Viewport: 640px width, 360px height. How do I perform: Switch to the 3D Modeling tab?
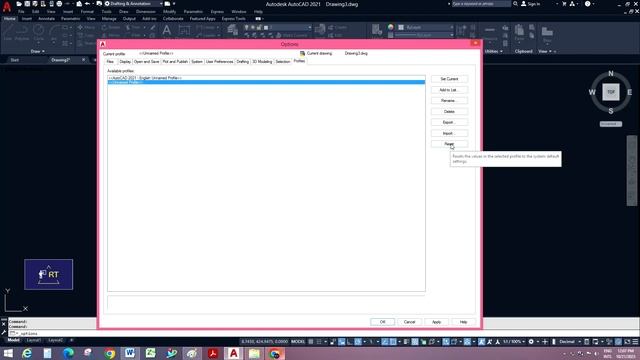tap(262, 62)
